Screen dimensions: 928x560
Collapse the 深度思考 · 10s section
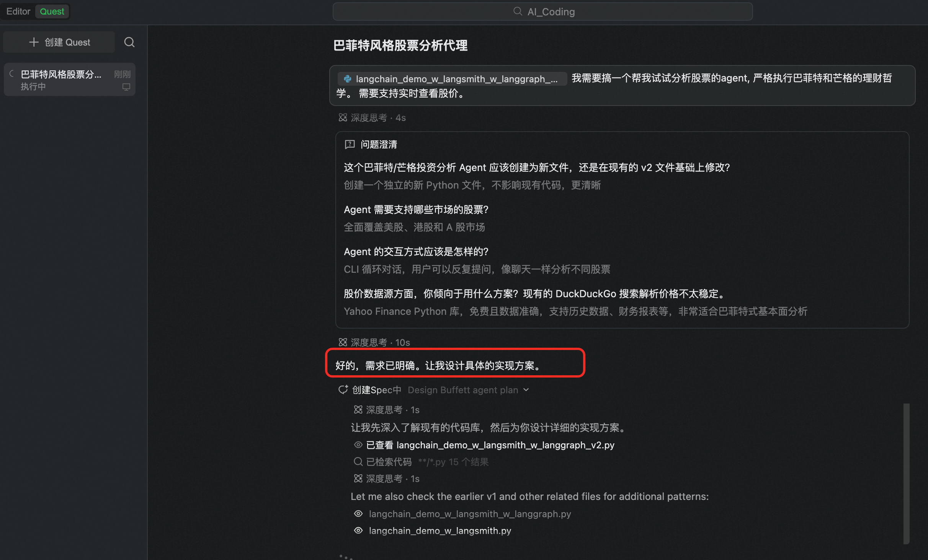click(373, 342)
